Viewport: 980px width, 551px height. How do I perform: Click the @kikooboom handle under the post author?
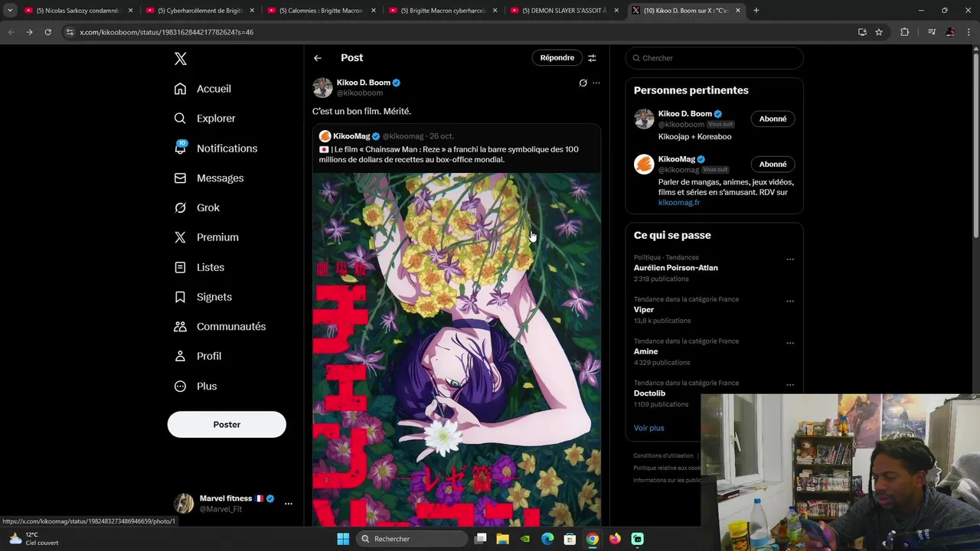pos(360,93)
